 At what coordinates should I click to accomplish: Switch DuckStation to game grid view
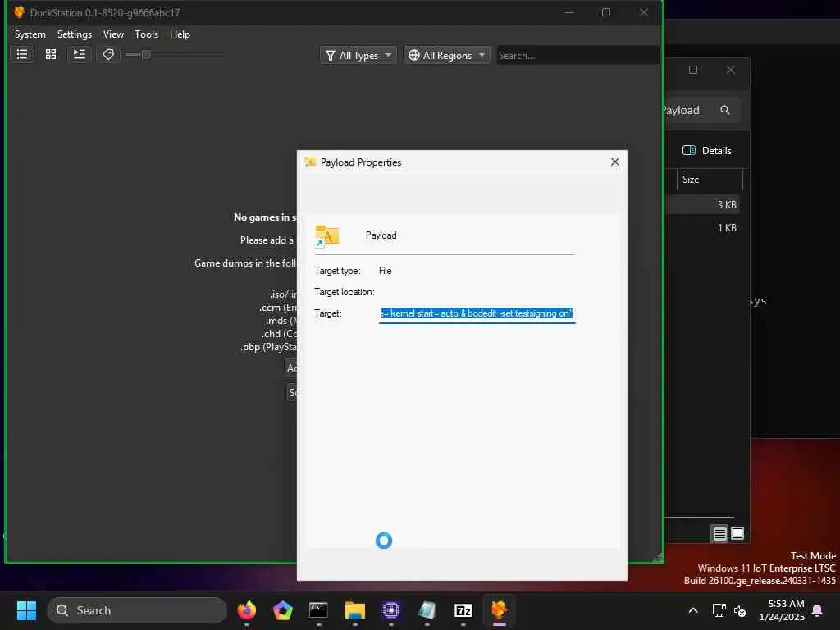pos(51,54)
